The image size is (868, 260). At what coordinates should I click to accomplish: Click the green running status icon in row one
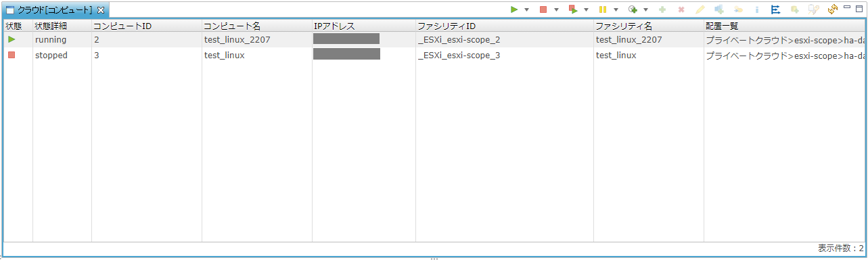12,40
